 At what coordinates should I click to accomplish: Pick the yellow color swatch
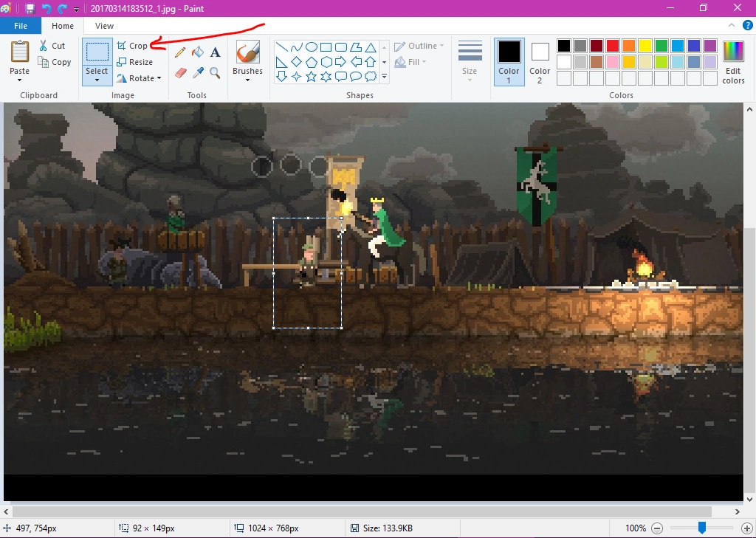point(645,46)
